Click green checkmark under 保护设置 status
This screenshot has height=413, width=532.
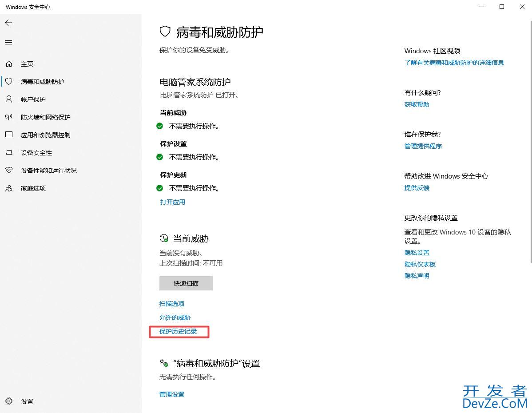[x=159, y=157]
